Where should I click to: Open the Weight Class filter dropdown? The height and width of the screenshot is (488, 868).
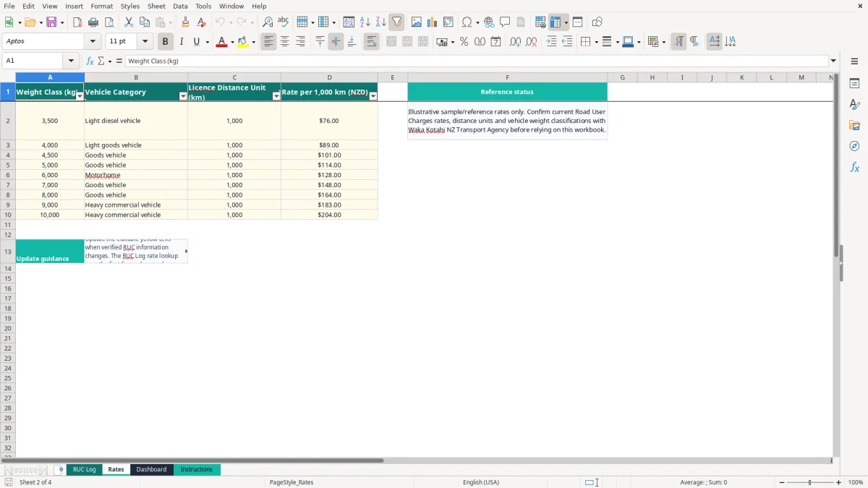point(80,96)
